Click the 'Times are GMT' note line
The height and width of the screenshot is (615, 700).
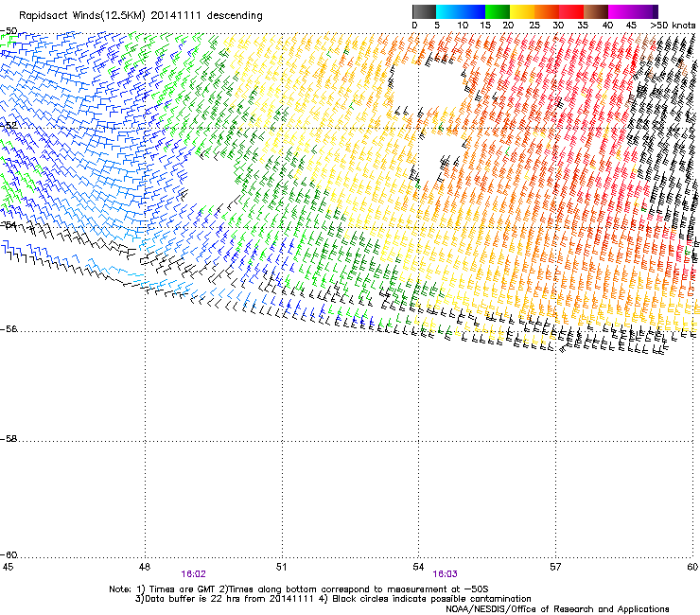tap(299, 589)
